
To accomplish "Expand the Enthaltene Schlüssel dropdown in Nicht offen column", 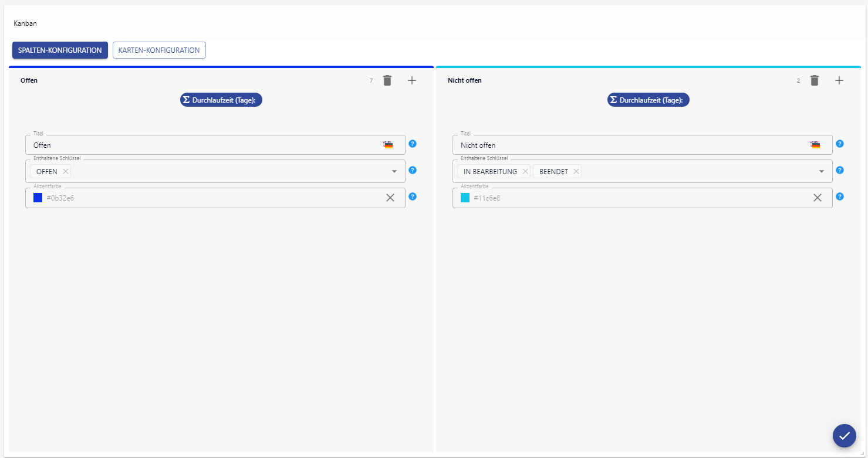I will (x=822, y=171).
